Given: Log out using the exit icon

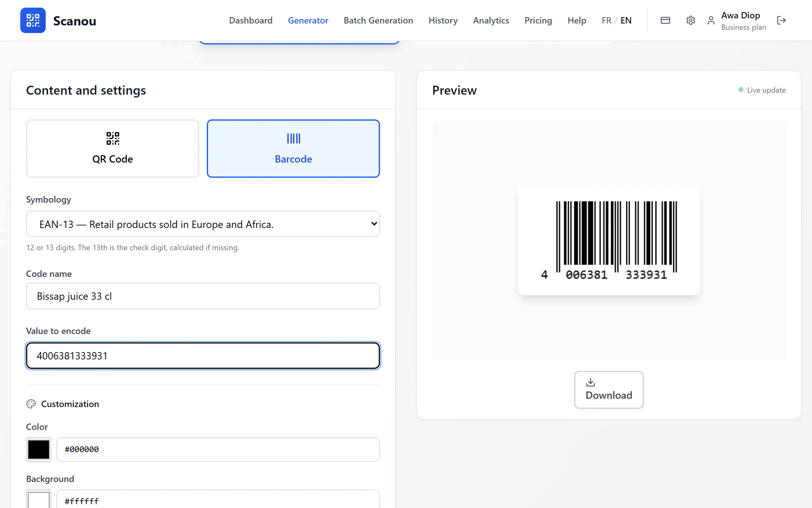Looking at the screenshot, I should 781,20.
